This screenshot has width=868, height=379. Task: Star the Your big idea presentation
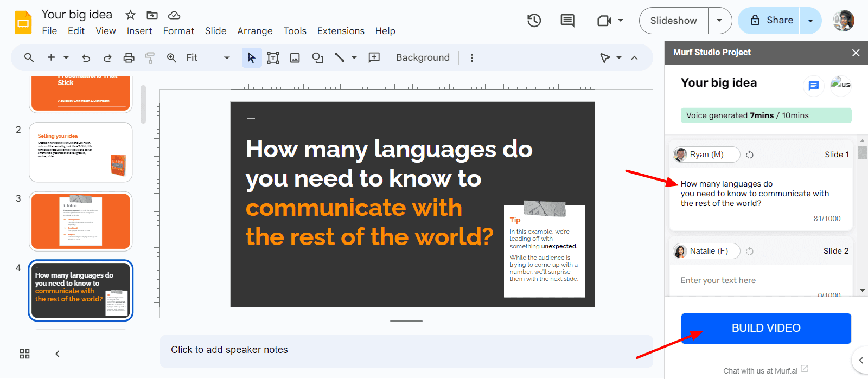130,15
